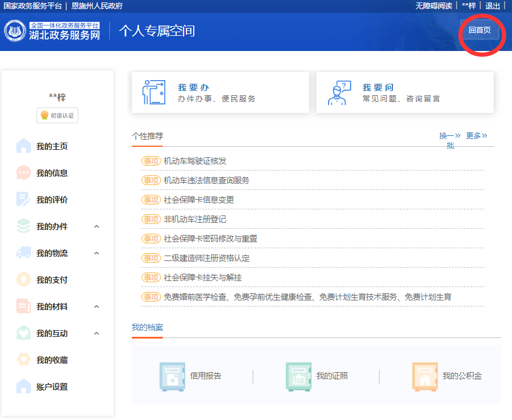The image size is (512, 420).
Task: Click the **梓 user name in top bar
Action: (469, 6)
